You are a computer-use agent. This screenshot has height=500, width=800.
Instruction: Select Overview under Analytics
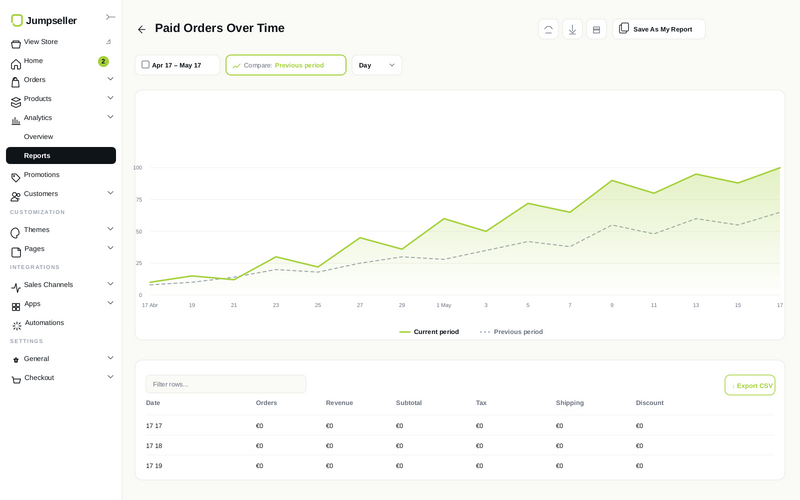38,137
